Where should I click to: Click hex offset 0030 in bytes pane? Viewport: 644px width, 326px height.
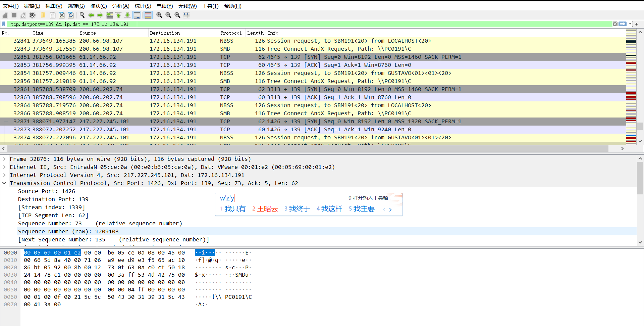[x=10, y=275]
